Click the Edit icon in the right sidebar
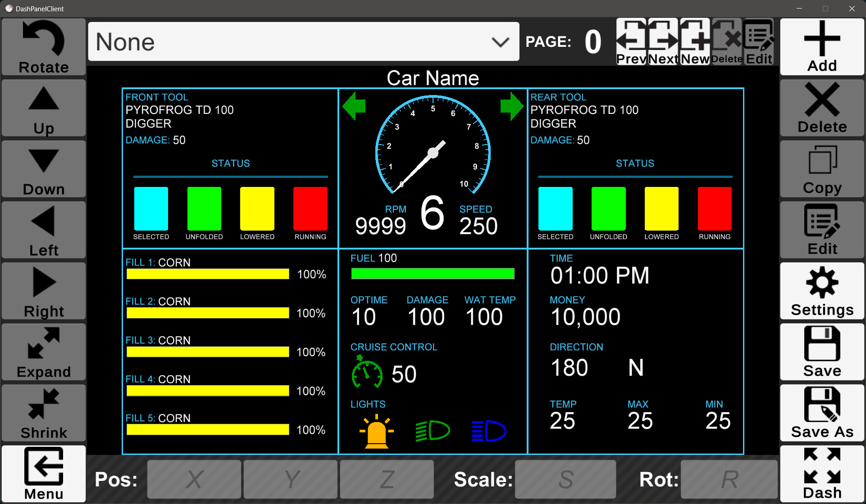The width and height of the screenshot is (866, 504). [822, 230]
